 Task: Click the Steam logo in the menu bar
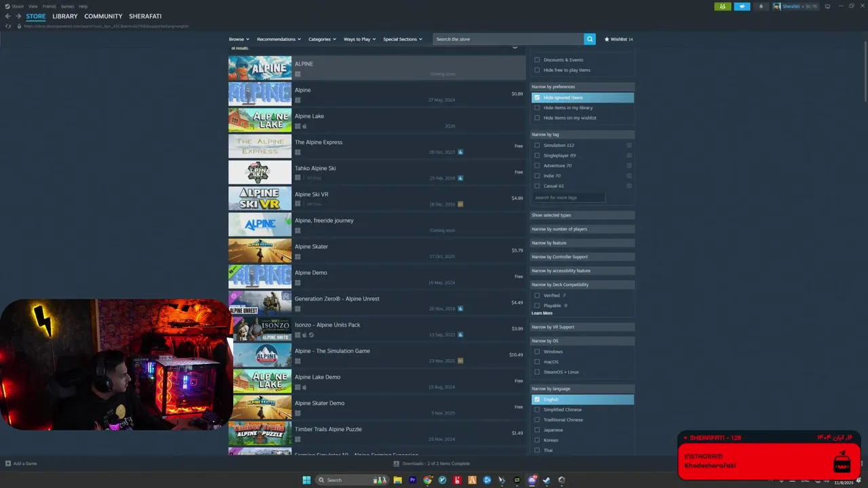(x=7, y=6)
